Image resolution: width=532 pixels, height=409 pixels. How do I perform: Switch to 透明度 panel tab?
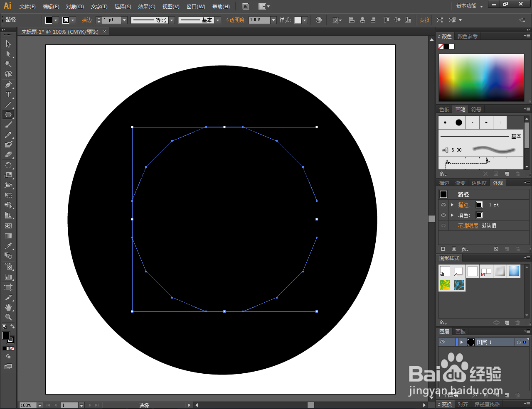pos(479,183)
